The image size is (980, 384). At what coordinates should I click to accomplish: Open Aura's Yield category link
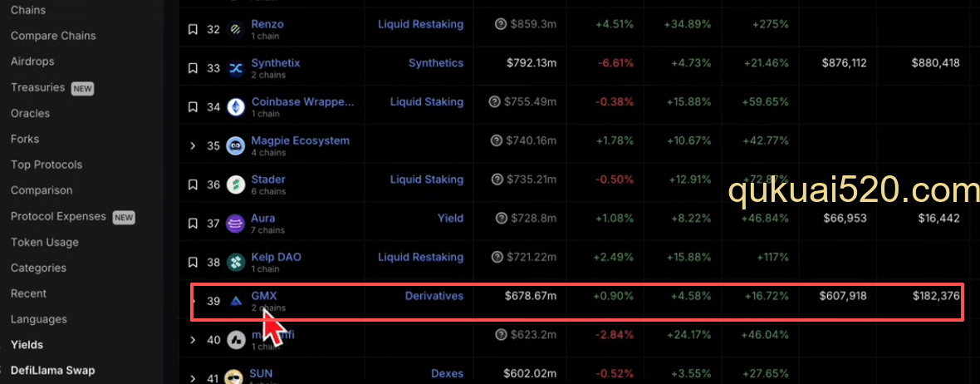click(x=451, y=219)
